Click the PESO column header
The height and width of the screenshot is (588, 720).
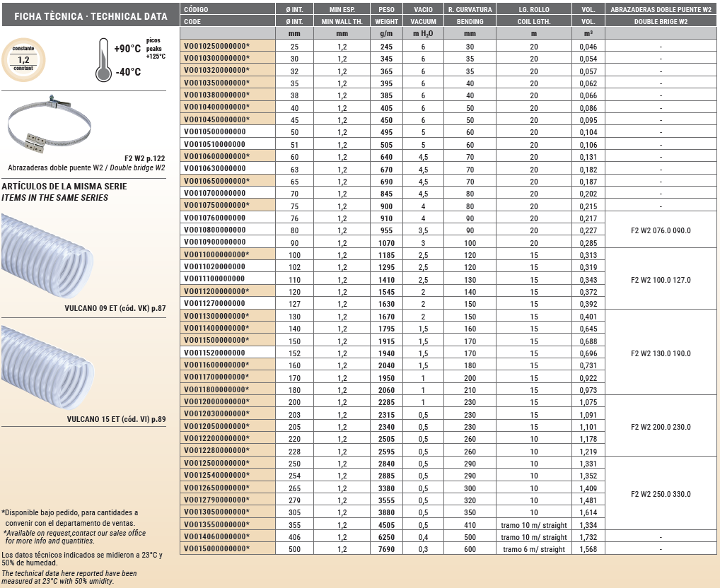pyautogui.click(x=385, y=9)
